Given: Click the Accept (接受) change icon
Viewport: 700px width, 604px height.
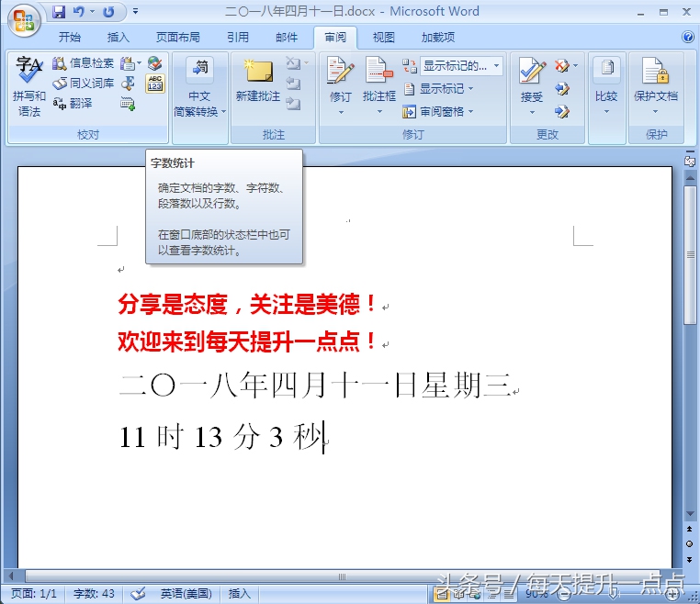Looking at the screenshot, I should click(532, 71).
